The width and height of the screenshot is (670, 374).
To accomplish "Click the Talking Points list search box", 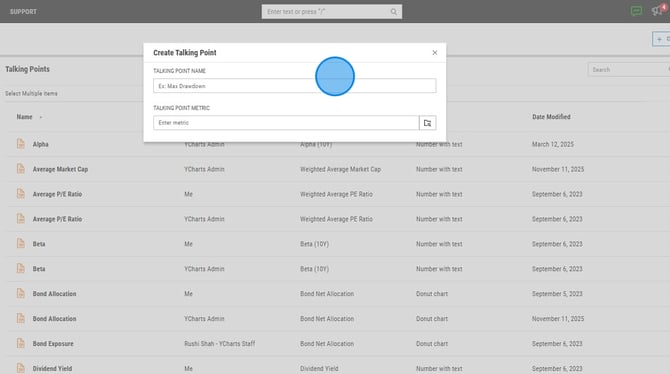I will [x=628, y=69].
